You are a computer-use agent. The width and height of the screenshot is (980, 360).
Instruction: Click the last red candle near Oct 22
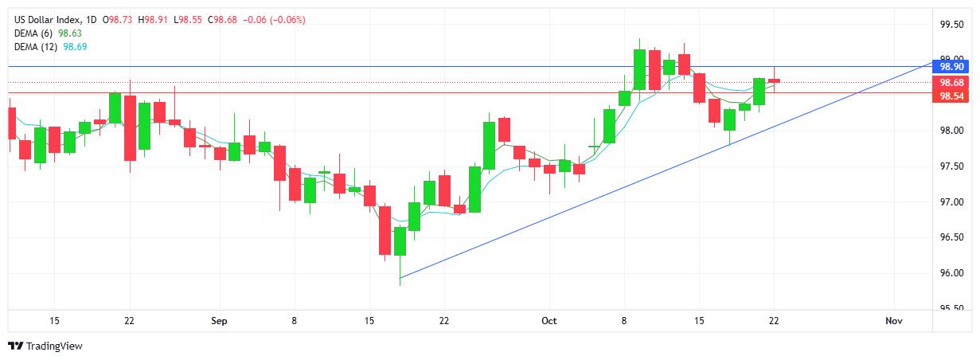pos(775,80)
